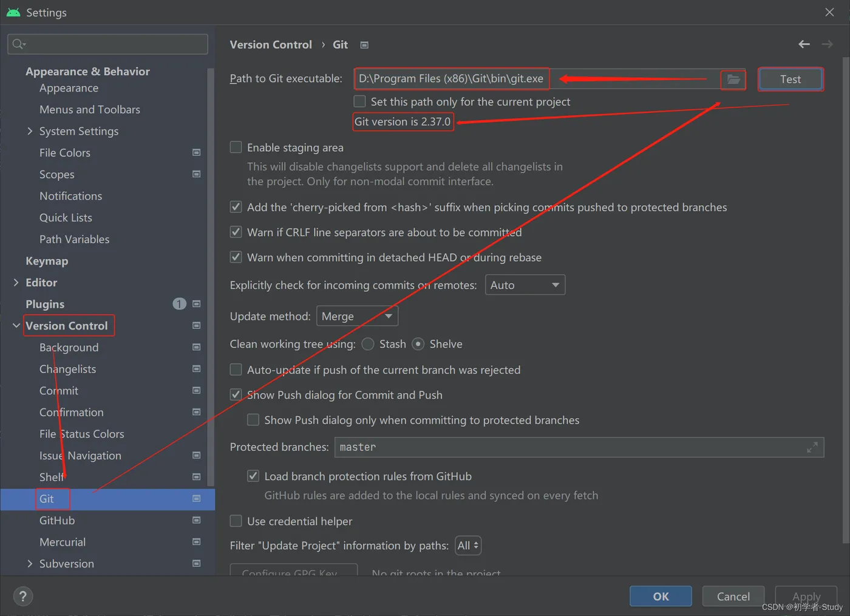Enable Use credential helper
Viewport: 850px width, 616px height.
click(x=236, y=521)
